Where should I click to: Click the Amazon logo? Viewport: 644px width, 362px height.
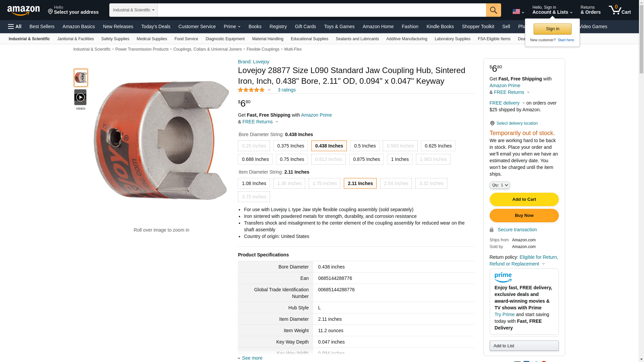[23, 10]
